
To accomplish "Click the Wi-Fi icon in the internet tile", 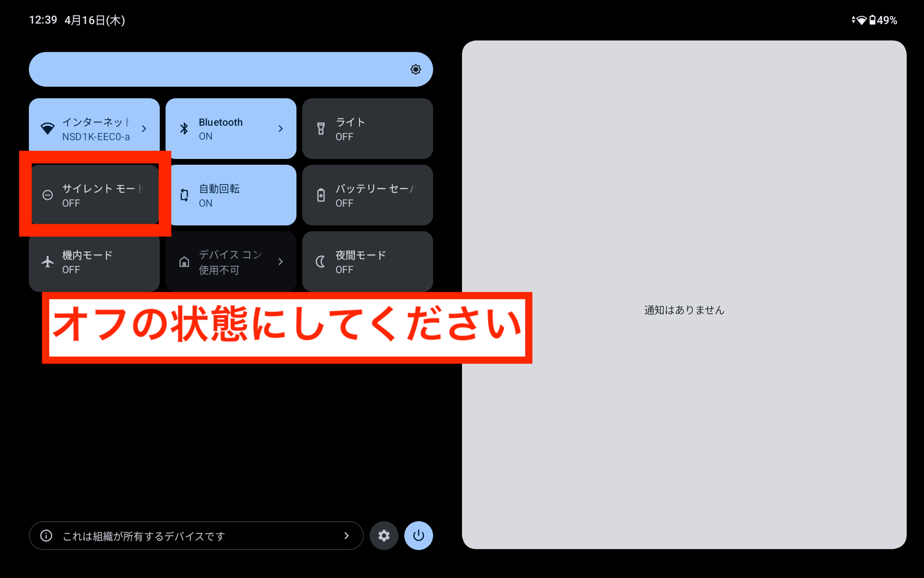I will [x=48, y=129].
